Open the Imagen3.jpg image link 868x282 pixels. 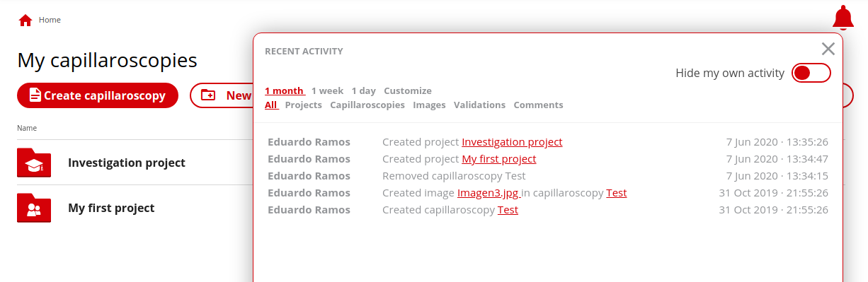(x=488, y=193)
